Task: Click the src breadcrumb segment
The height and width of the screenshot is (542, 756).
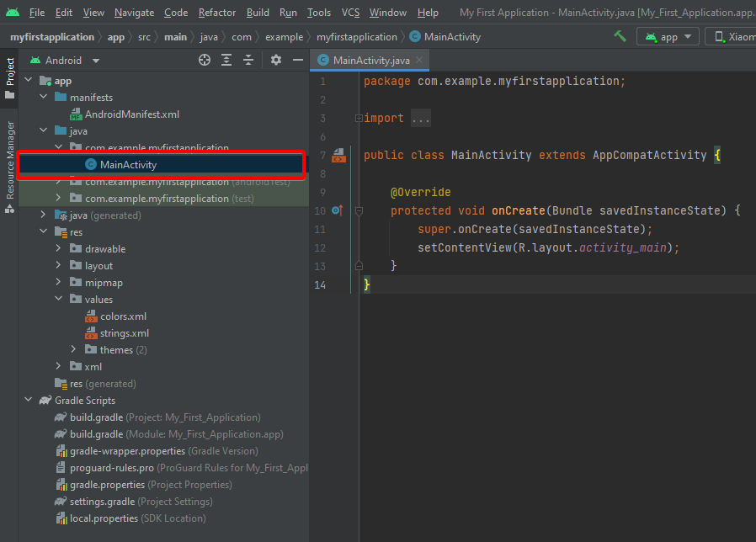Action: pyautogui.click(x=144, y=37)
